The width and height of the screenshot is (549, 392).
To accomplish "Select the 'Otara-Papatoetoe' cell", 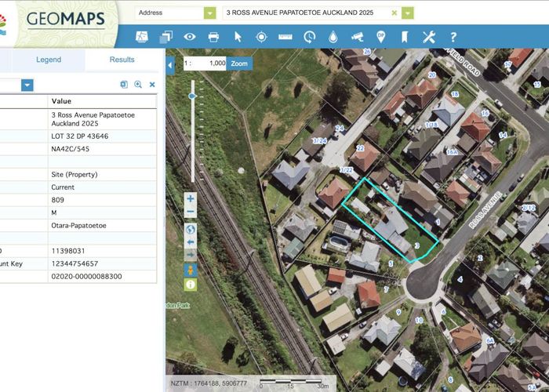I will click(x=102, y=226).
